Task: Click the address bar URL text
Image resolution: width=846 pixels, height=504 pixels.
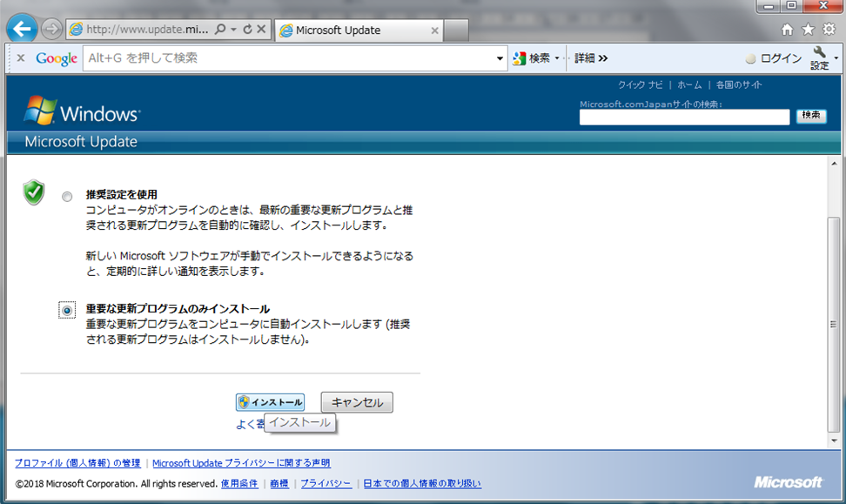Action: tap(147, 29)
